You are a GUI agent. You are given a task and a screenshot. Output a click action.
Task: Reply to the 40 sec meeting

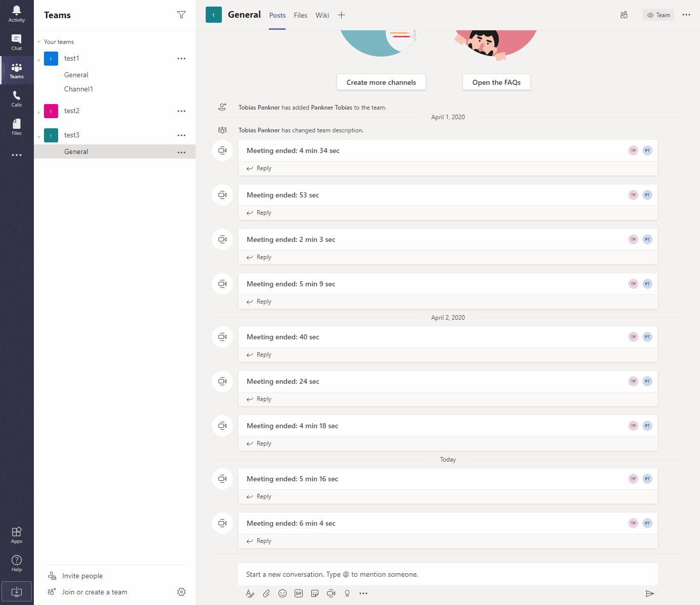[259, 355]
